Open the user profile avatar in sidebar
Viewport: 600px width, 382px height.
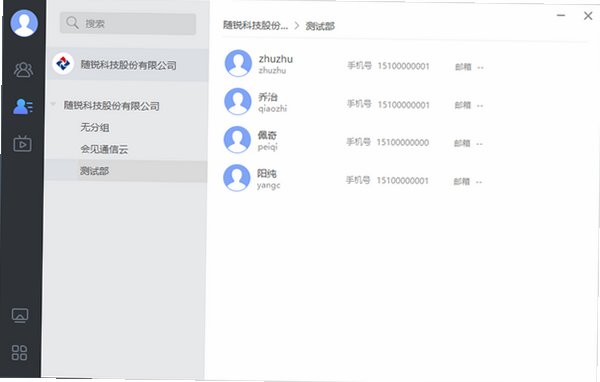(24, 23)
